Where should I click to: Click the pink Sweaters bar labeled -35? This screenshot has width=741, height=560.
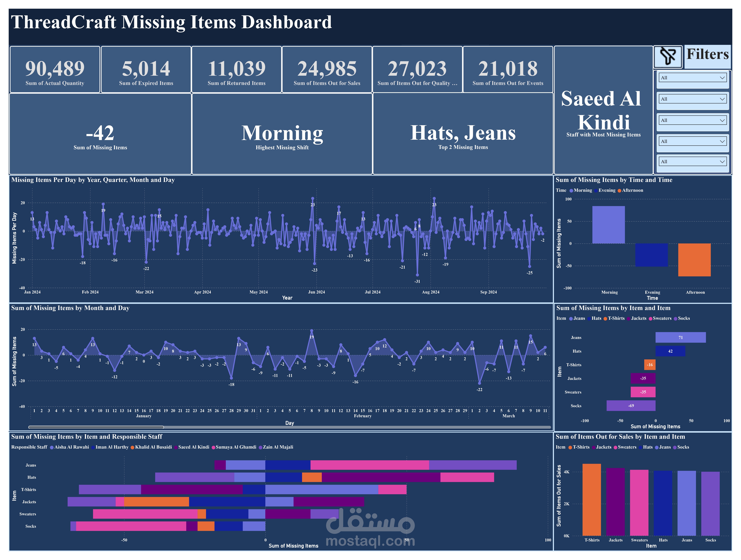(643, 392)
